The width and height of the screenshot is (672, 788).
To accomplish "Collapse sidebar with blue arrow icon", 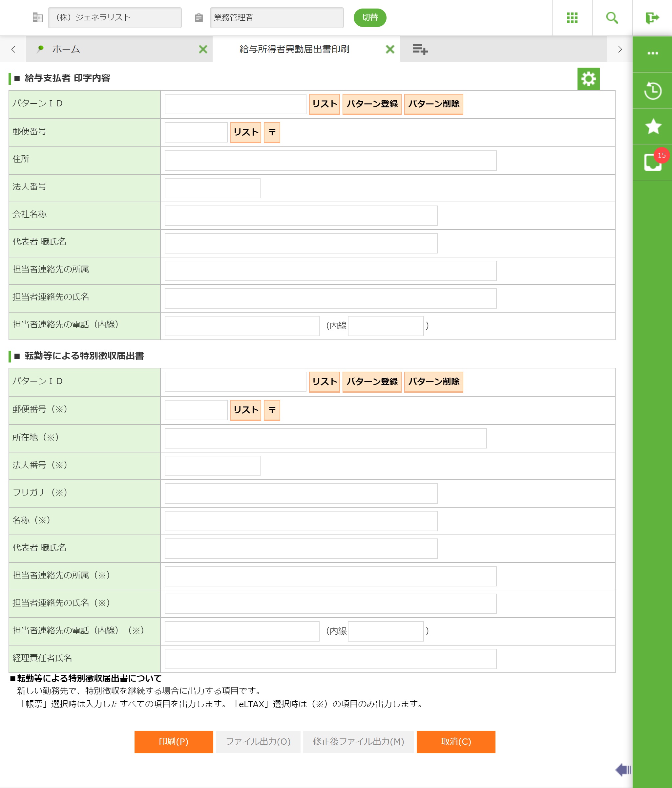I will tap(623, 770).
